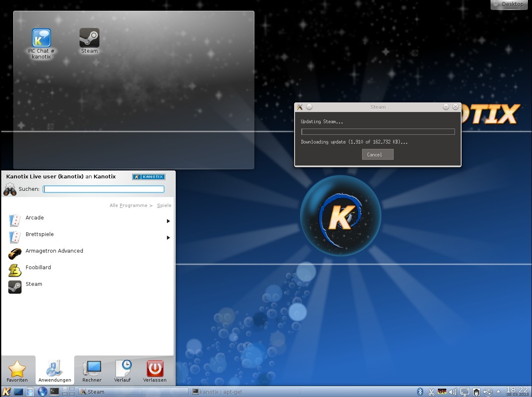
Task: Click the Arcade category icon
Action: pos(15,220)
